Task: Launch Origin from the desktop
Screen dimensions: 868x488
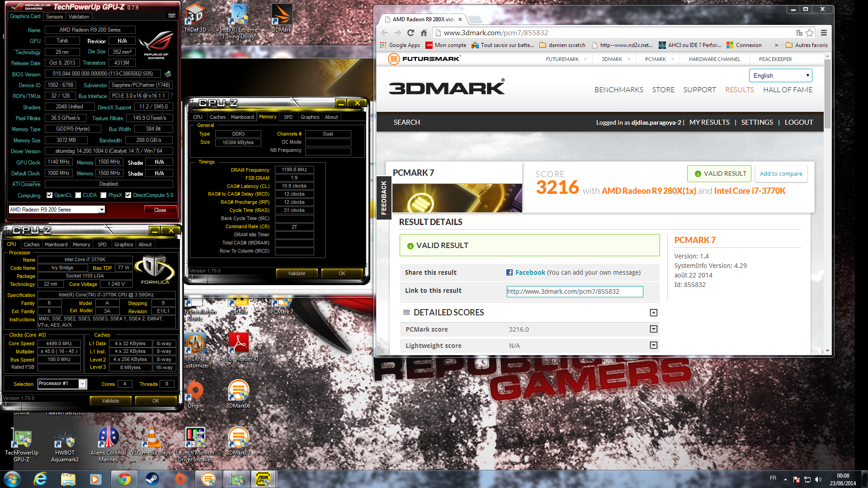Action: pyautogui.click(x=195, y=394)
